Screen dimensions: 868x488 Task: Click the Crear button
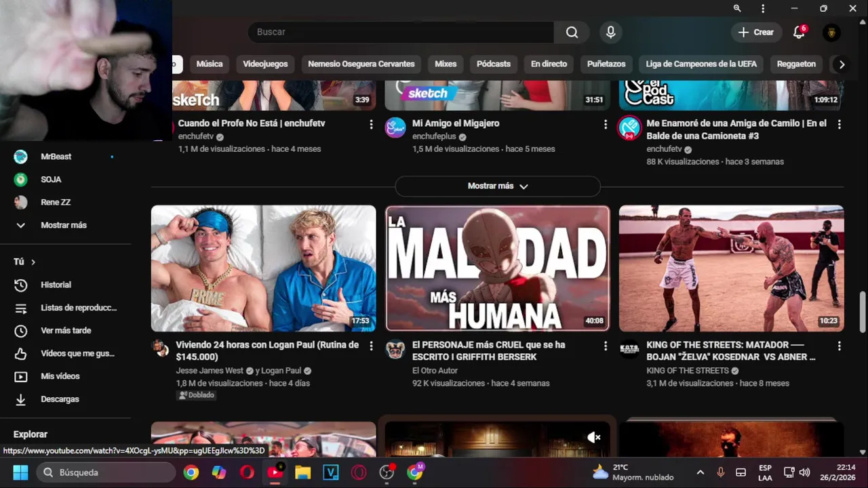click(755, 32)
